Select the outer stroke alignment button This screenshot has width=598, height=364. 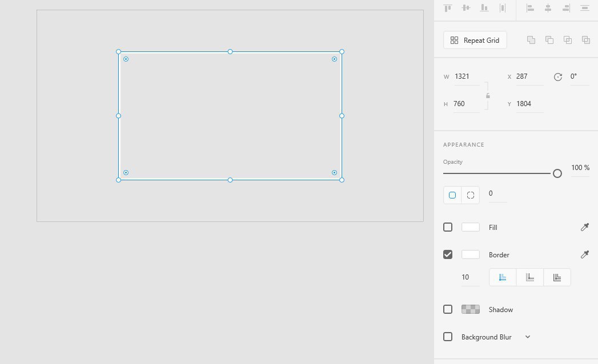coord(557,277)
